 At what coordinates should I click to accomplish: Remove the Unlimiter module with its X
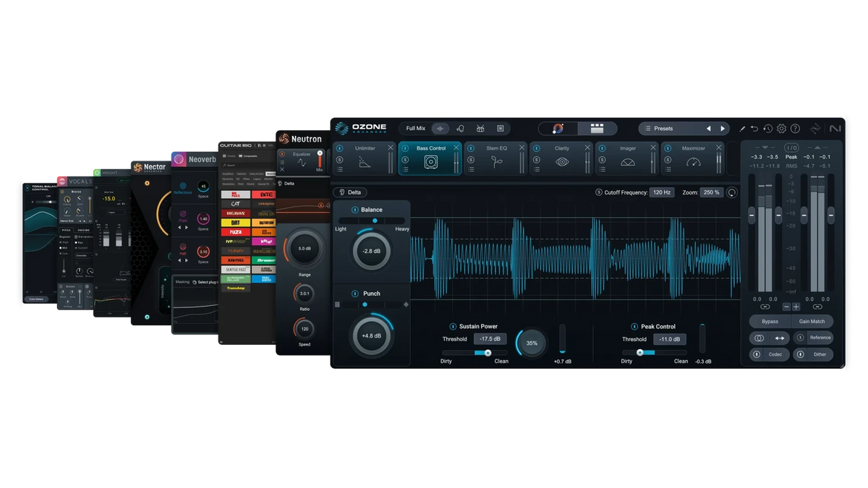(391, 147)
